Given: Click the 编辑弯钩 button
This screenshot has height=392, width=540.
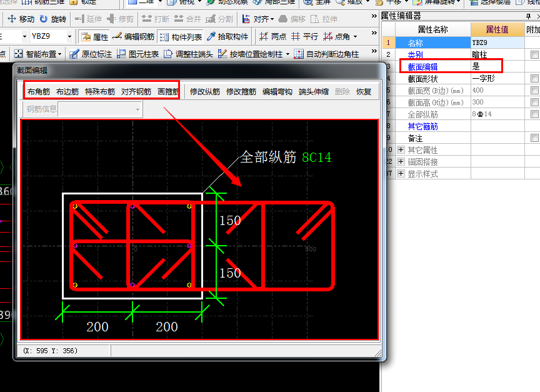Looking at the screenshot, I should [277, 92].
